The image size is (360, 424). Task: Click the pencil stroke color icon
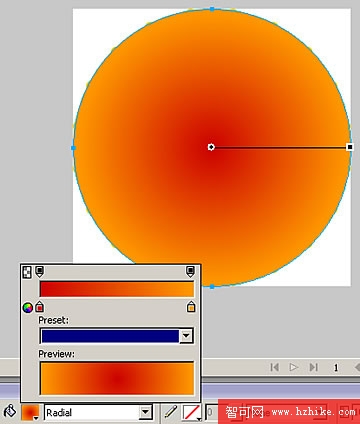pos(171,412)
